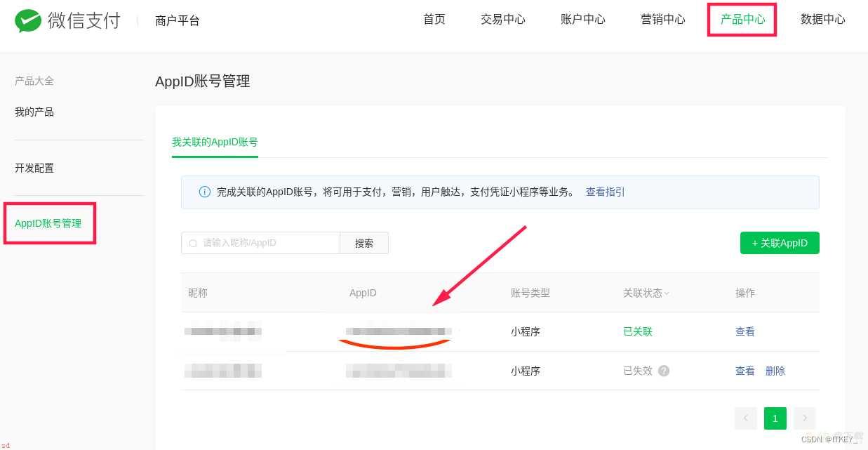Image resolution: width=868 pixels, height=450 pixels.
Task: Open the 交易中心 menu
Action: click(x=503, y=20)
